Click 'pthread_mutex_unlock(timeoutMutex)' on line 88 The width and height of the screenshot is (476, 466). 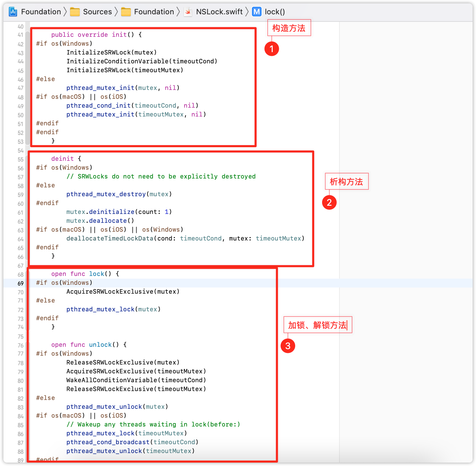130,451
